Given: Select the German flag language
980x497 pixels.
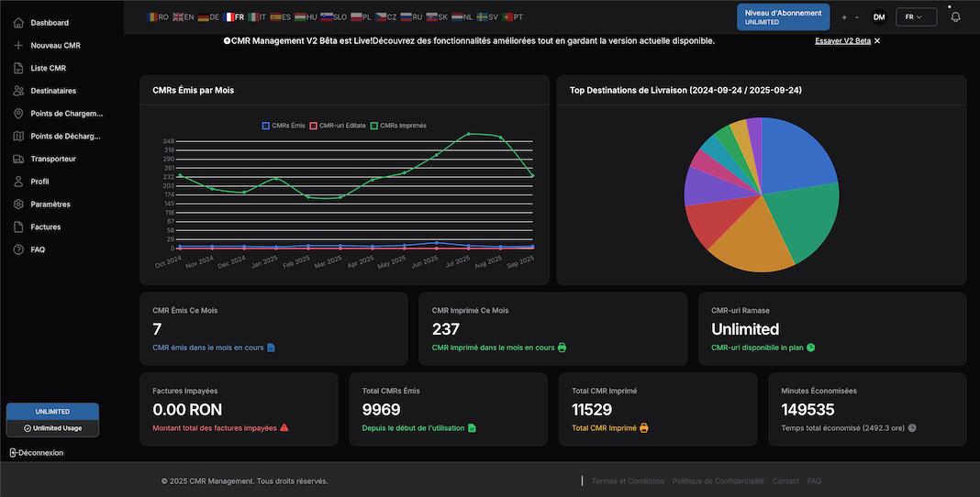Looking at the screenshot, I should click(208, 17).
